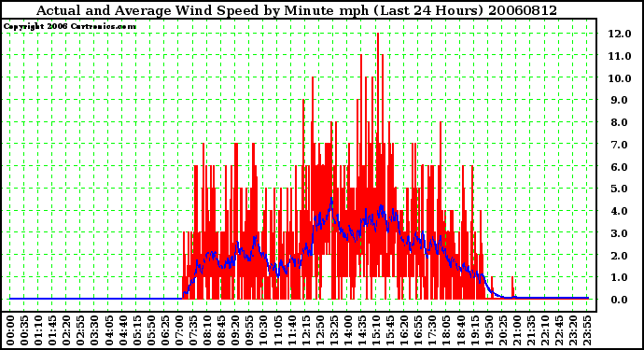Click the 22:45 time label
This screenshot has height=350, width=644.
pyautogui.click(x=559, y=331)
